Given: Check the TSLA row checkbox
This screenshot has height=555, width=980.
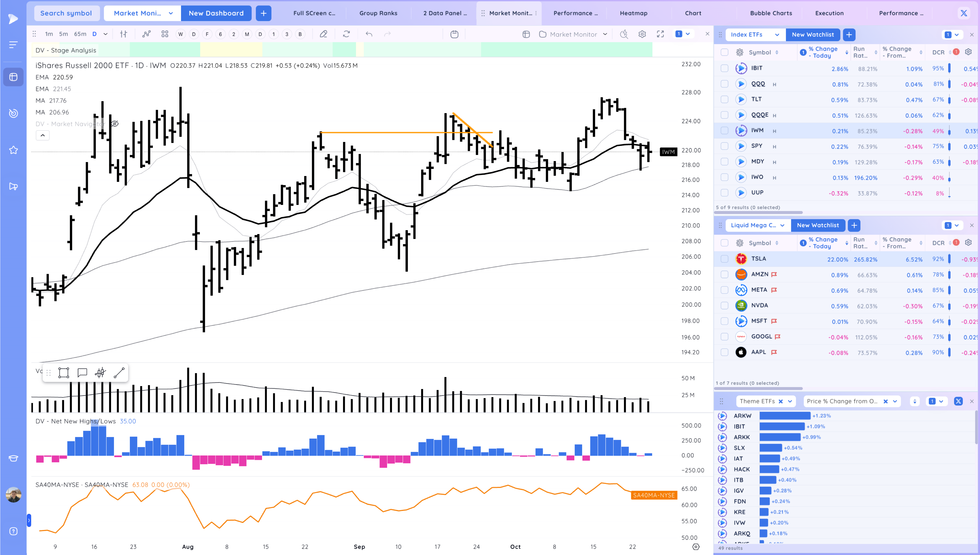Looking at the screenshot, I should tap(724, 259).
